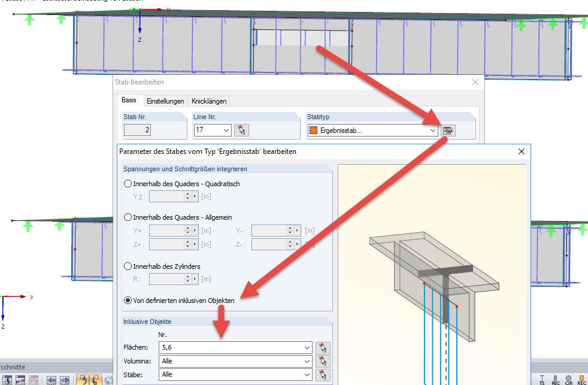Select the orange REC cross-section icon
This screenshot has width=588, height=385.
pos(581,380)
